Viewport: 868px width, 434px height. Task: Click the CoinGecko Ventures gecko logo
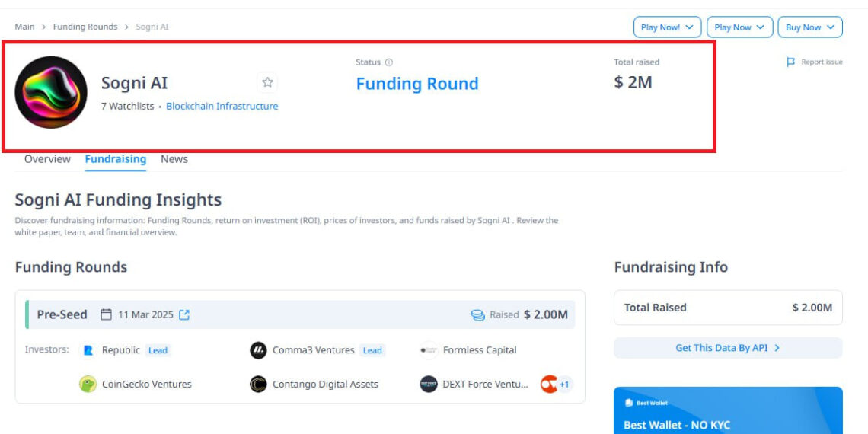tap(88, 385)
